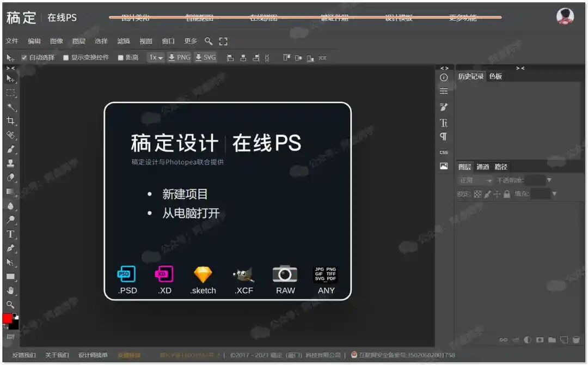Screen dimensions: 588x365
Task: Expand the side icon strip arrows
Action: [x=444, y=68]
